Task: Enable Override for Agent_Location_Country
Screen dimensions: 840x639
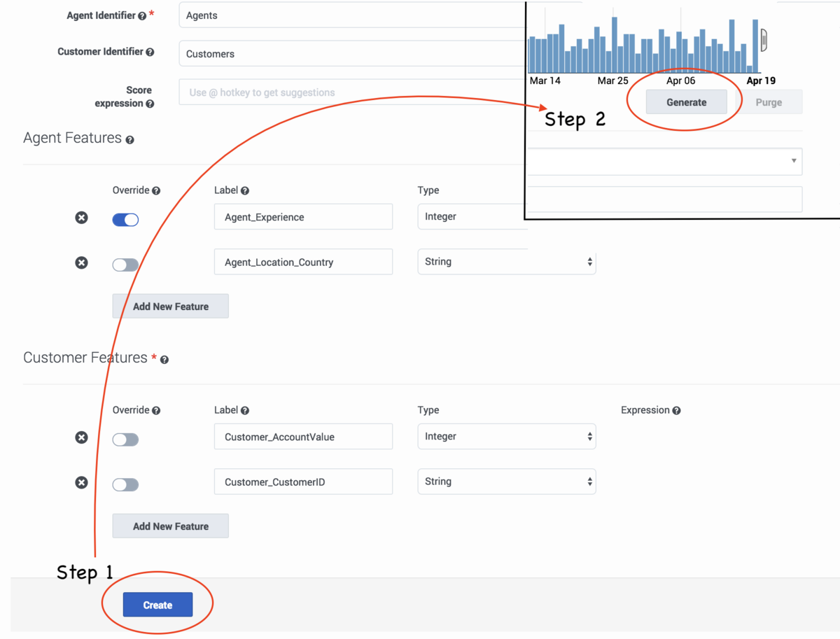Action: point(125,265)
